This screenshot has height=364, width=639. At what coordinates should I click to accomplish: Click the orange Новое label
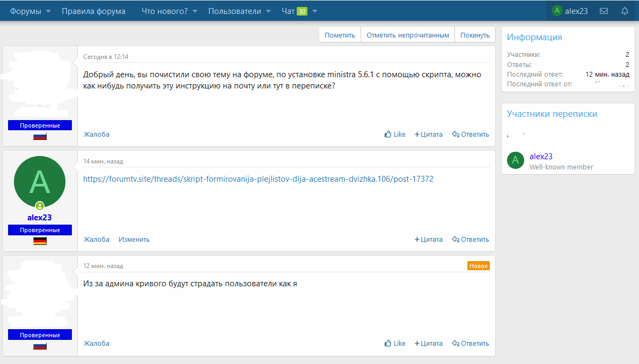(x=479, y=266)
